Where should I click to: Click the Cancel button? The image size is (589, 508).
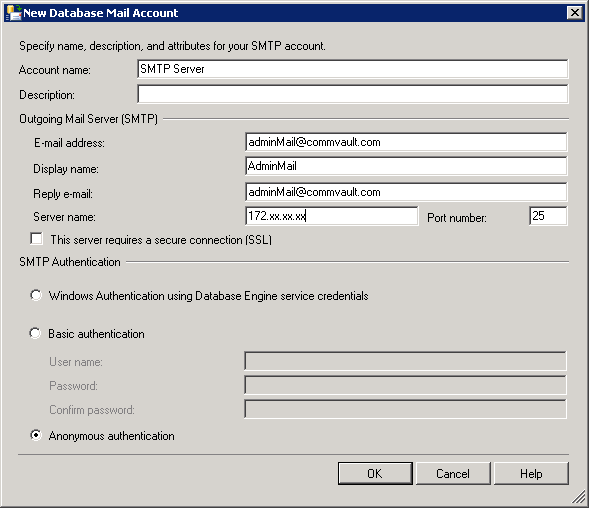click(453, 473)
